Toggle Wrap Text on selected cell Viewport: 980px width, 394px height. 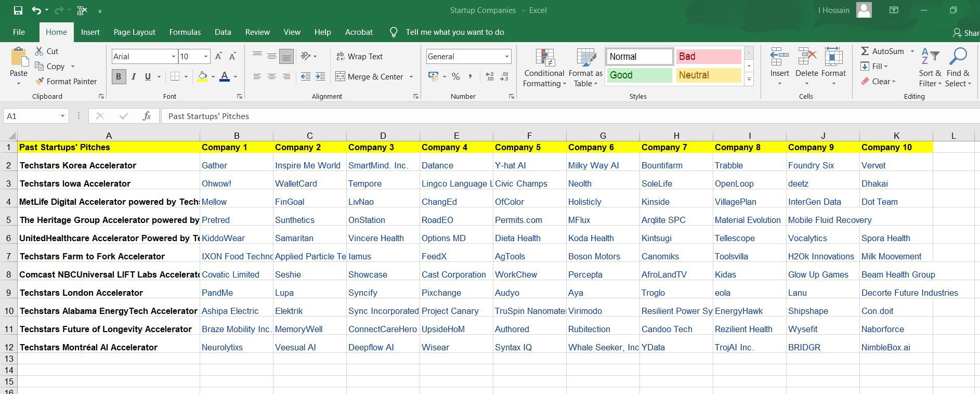(x=359, y=56)
